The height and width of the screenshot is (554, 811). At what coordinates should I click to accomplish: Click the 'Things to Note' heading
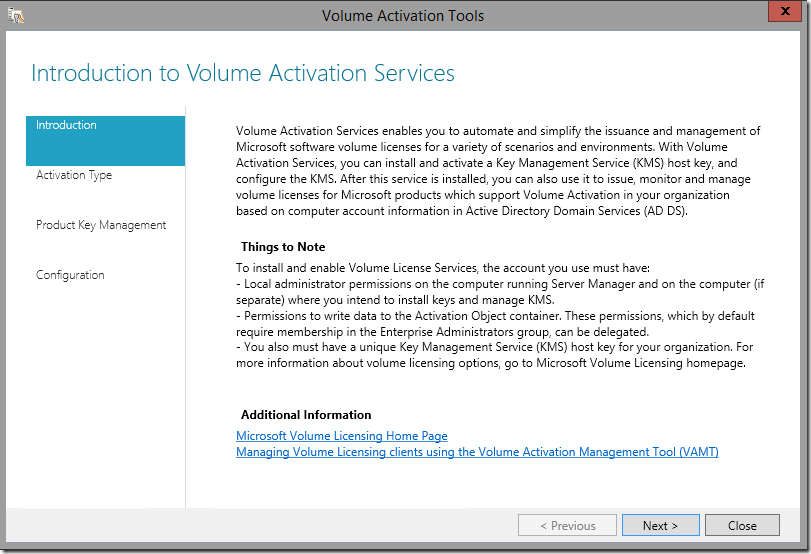283,247
